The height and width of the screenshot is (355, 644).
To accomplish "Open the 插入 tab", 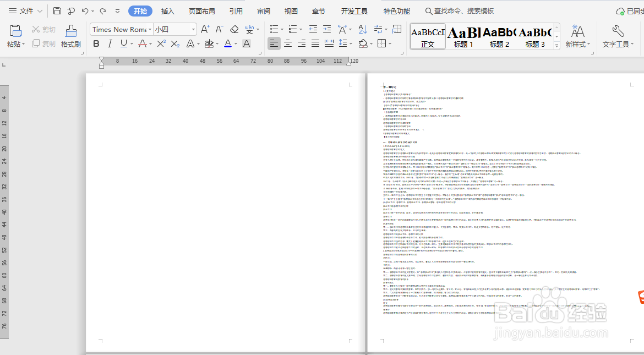I will click(167, 11).
